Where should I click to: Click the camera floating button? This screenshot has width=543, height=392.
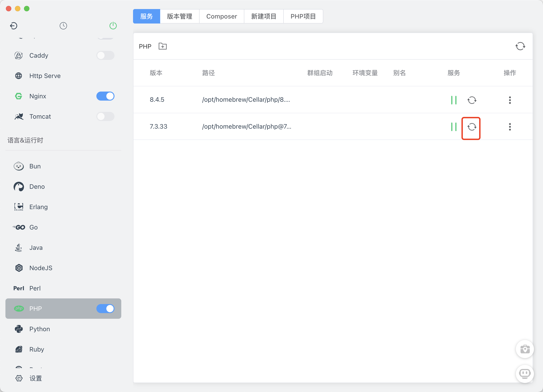tap(524, 349)
